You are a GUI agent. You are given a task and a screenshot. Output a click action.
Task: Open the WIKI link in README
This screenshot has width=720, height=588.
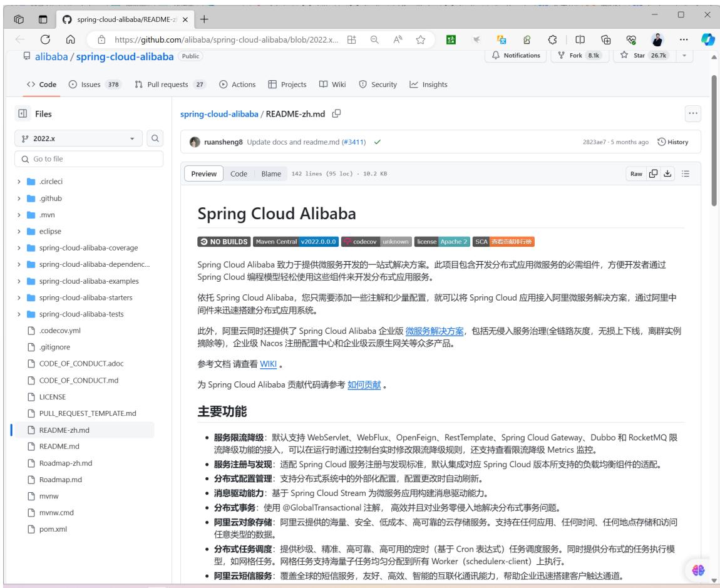[268, 364]
